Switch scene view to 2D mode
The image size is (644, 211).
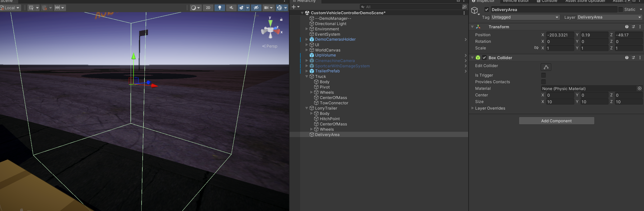(208, 8)
